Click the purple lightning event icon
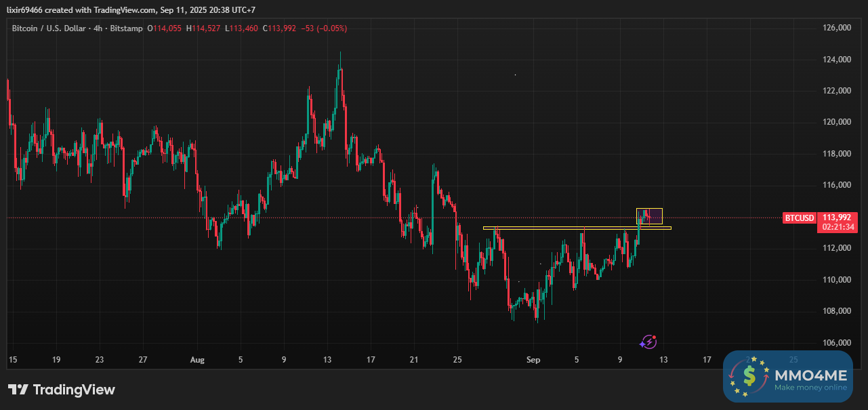868x410 pixels. click(x=649, y=342)
